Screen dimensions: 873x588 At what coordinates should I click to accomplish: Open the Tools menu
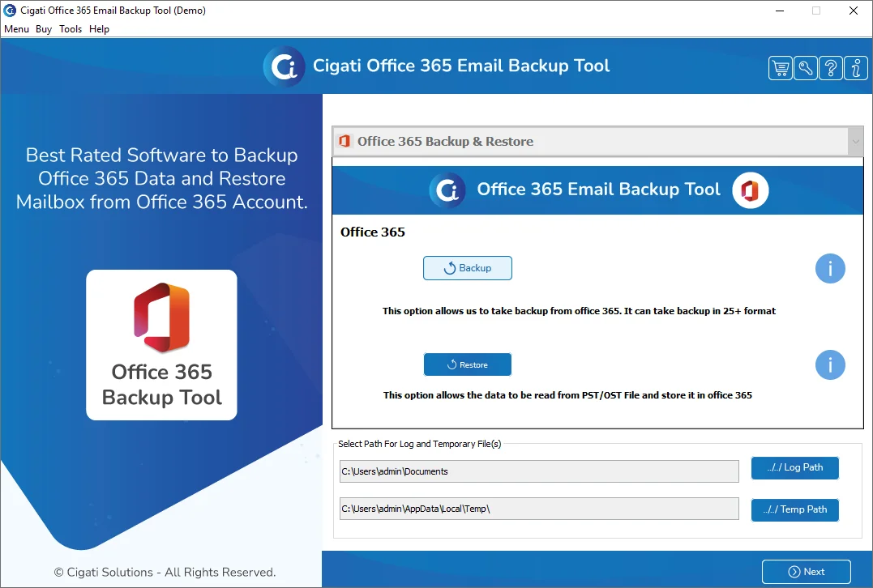point(71,29)
